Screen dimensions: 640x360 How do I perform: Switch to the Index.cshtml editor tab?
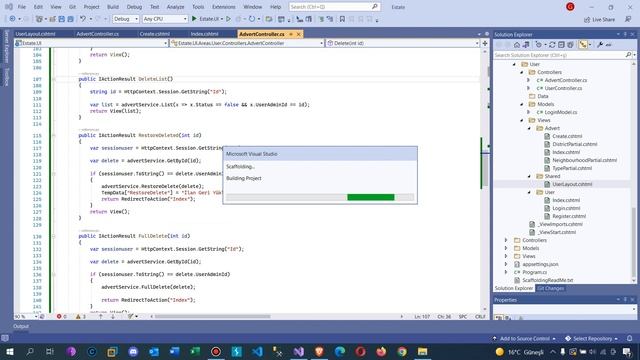click(x=204, y=34)
